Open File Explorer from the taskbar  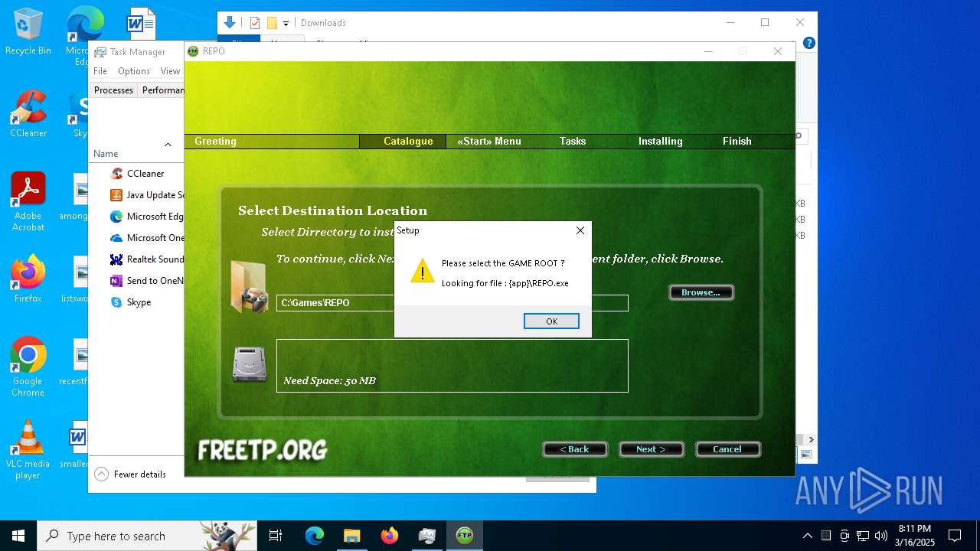coord(351,536)
